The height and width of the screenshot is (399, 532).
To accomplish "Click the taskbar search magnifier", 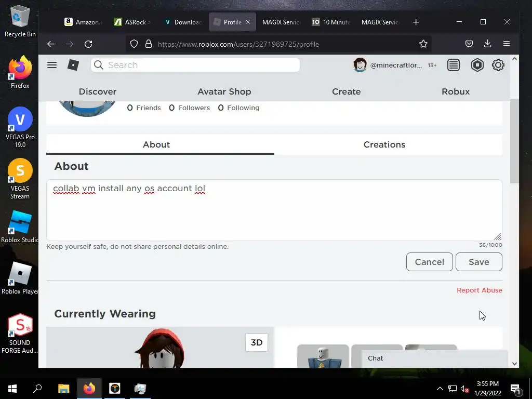I will click(x=37, y=388).
